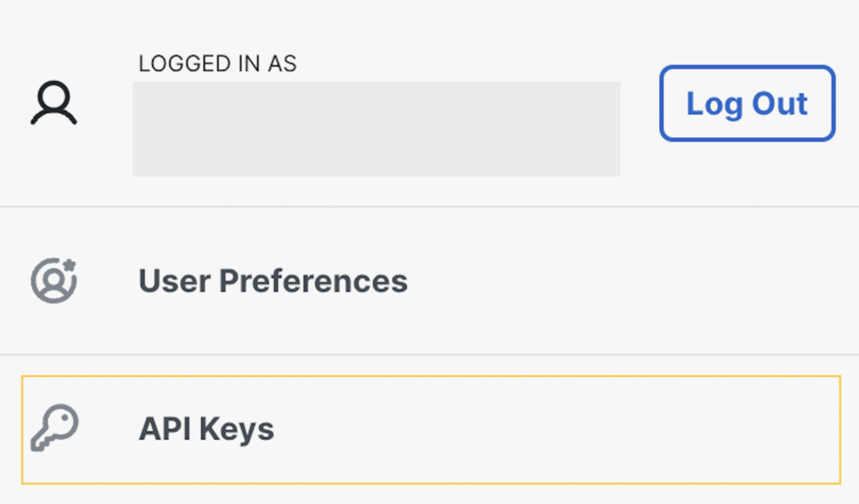This screenshot has width=859, height=504.
Task: Click the Log Out button
Action: 747,103
